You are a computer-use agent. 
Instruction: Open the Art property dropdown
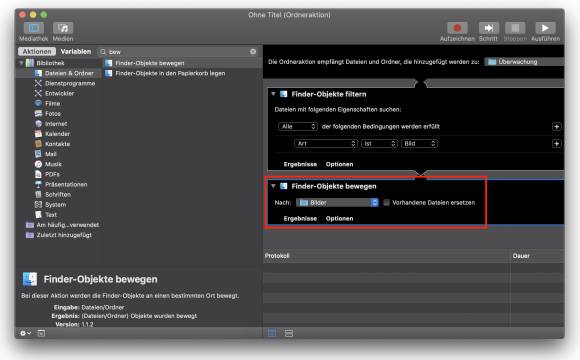point(326,144)
